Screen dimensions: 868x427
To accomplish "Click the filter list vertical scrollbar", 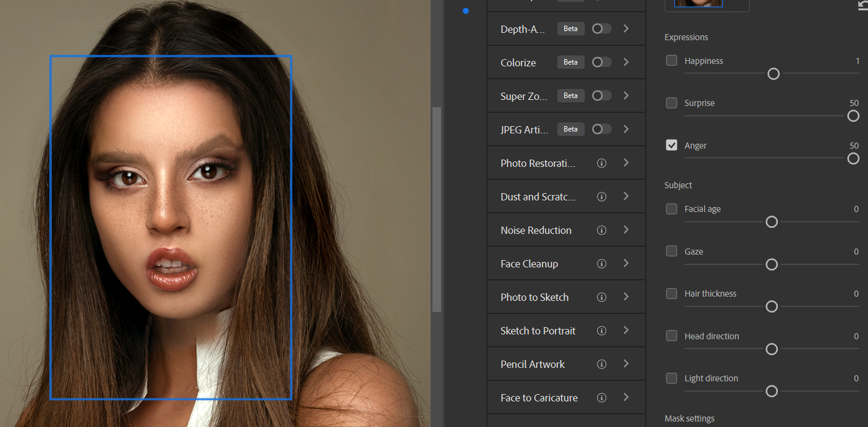I will [436, 210].
